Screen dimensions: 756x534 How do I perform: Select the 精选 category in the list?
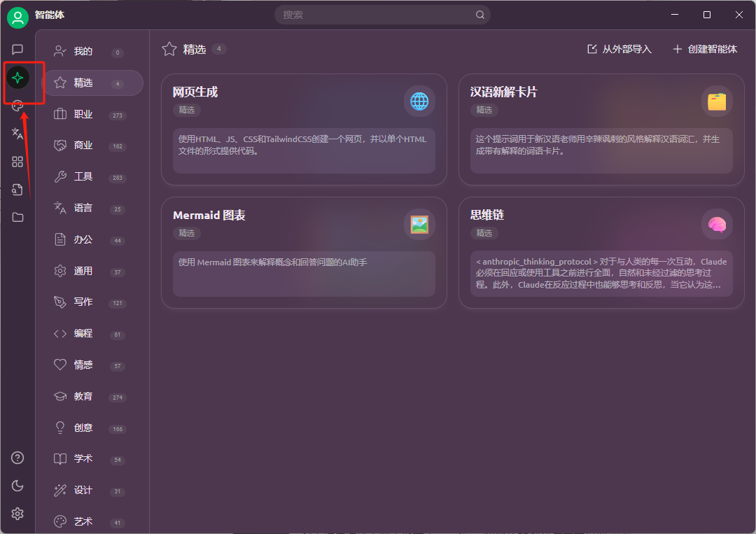[x=92, y=83]
